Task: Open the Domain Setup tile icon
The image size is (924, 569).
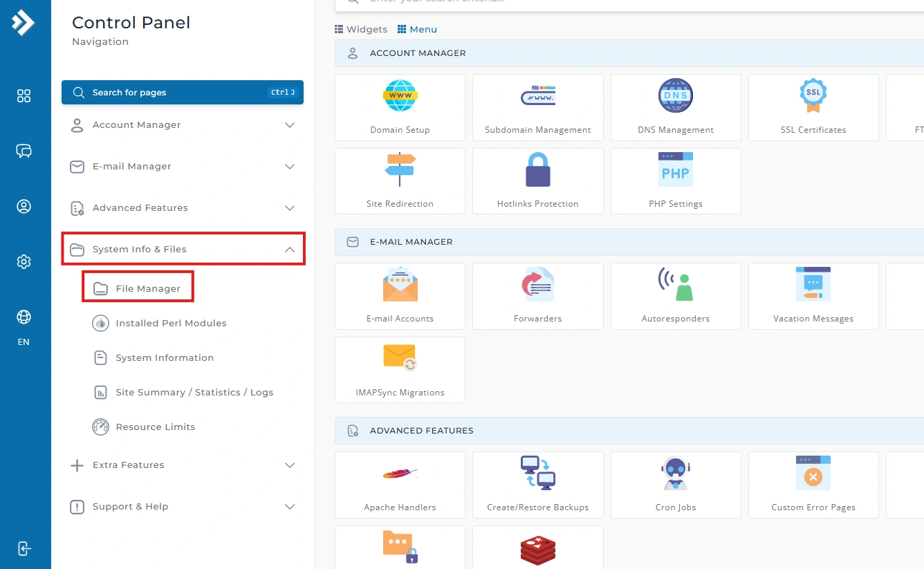Action: point(400,95)
